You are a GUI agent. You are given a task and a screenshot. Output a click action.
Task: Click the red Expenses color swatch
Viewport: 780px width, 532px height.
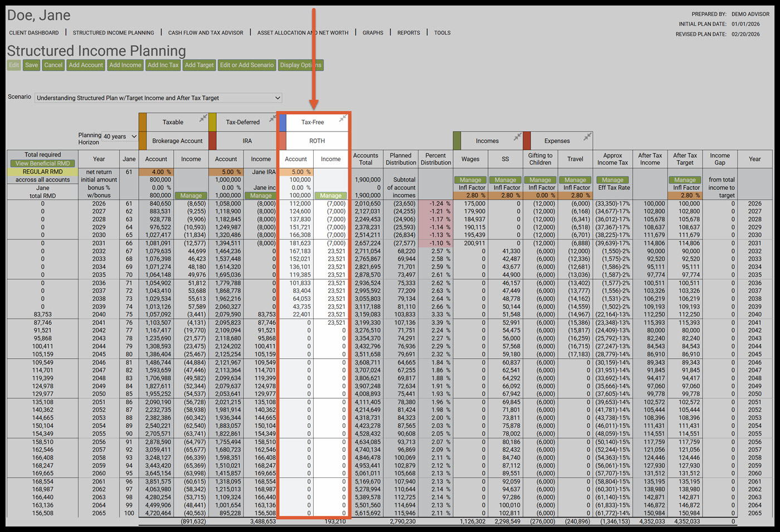tap(527, 141)
